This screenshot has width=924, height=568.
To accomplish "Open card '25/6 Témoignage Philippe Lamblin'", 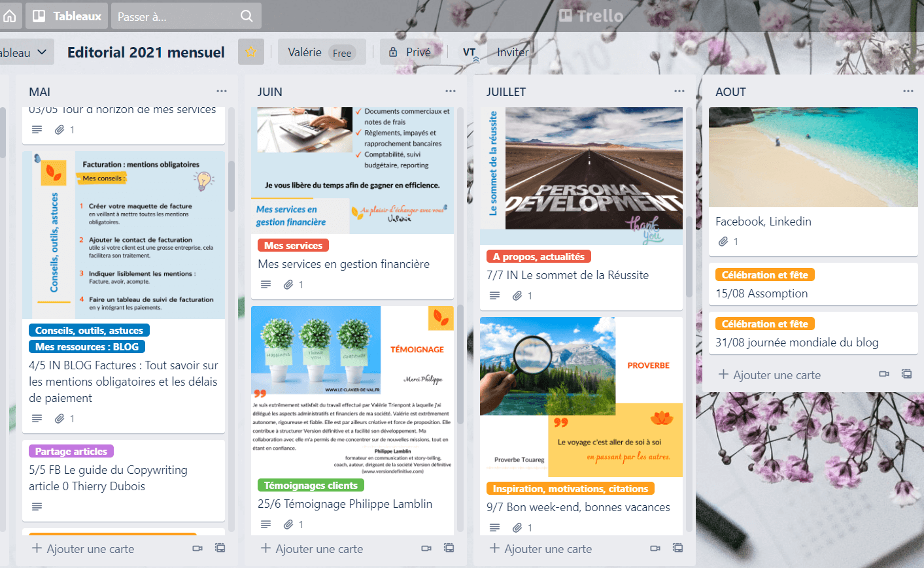I will click(345, 504).
